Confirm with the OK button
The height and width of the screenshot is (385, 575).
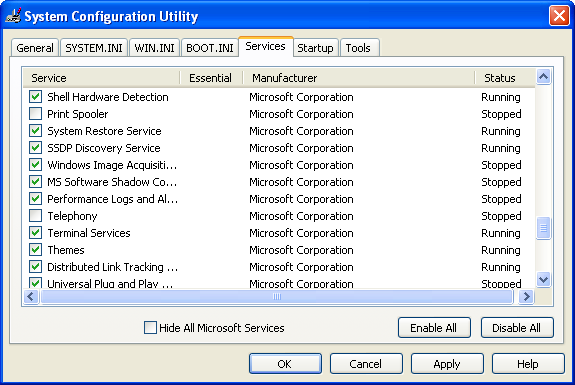tap(285, 363)
